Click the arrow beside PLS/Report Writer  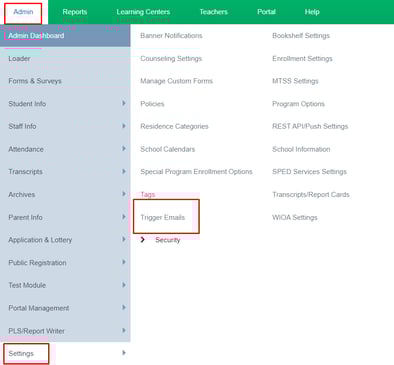click(x=124, y=330)
